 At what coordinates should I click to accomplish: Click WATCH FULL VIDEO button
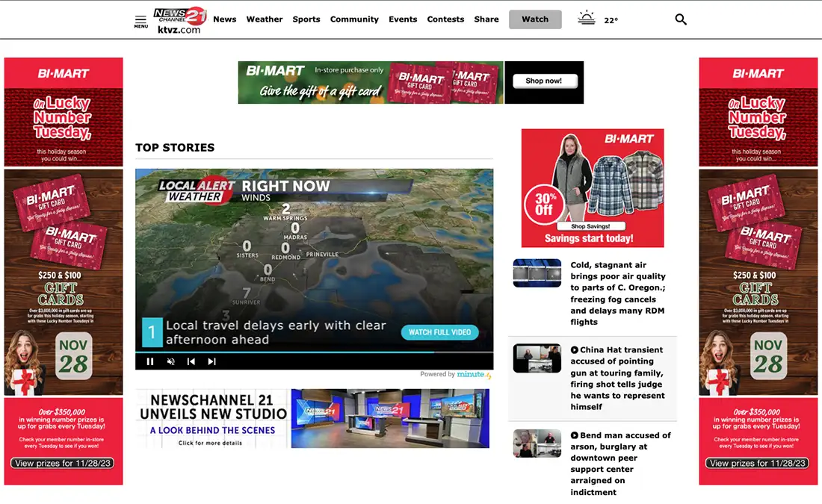pos(439,332)
